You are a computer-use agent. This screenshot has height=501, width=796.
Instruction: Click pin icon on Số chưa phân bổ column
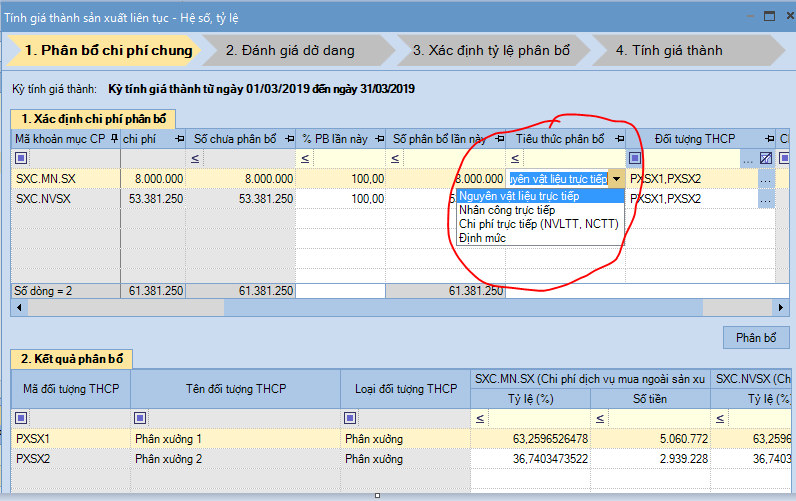tap(289, 139)
